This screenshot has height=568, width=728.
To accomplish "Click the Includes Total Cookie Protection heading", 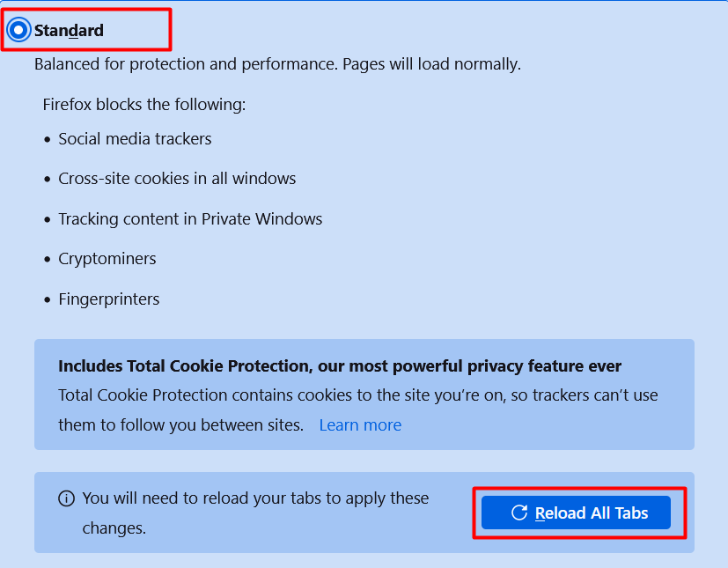I will point(340,366).
